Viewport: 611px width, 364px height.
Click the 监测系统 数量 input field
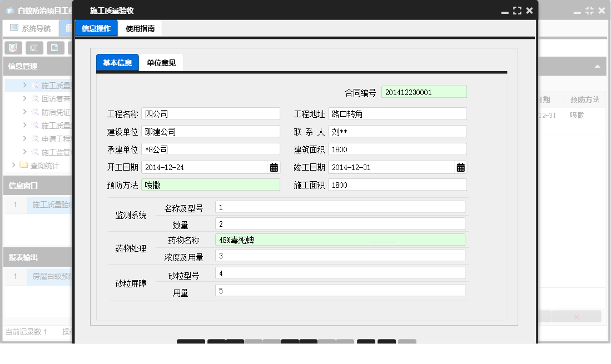coord(340,223)
